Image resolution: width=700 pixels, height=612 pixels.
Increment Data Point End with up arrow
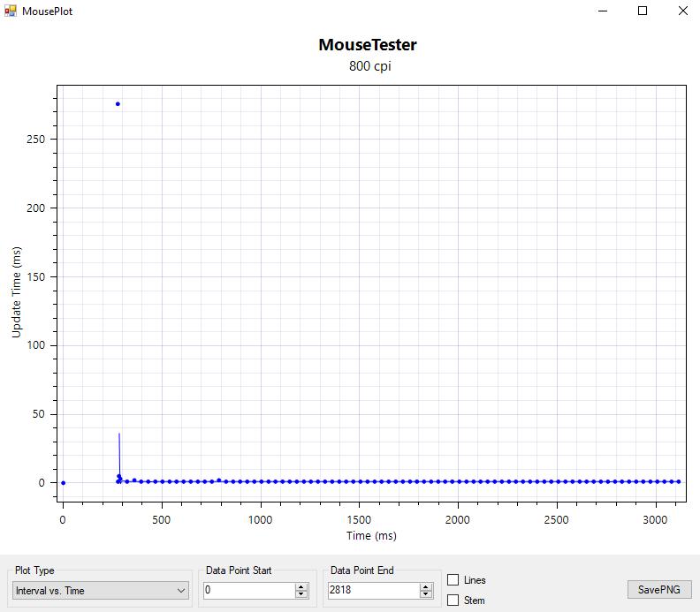[x=427, y=586]
